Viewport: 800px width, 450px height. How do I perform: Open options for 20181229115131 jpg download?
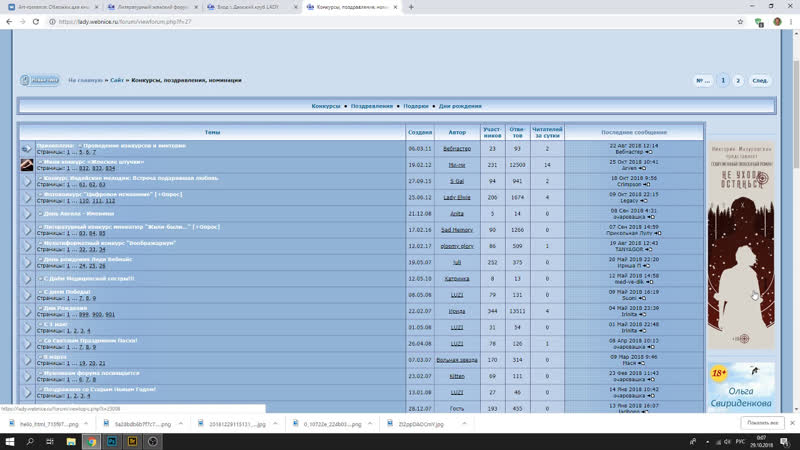pyautogui.click(x=275, y=424)
